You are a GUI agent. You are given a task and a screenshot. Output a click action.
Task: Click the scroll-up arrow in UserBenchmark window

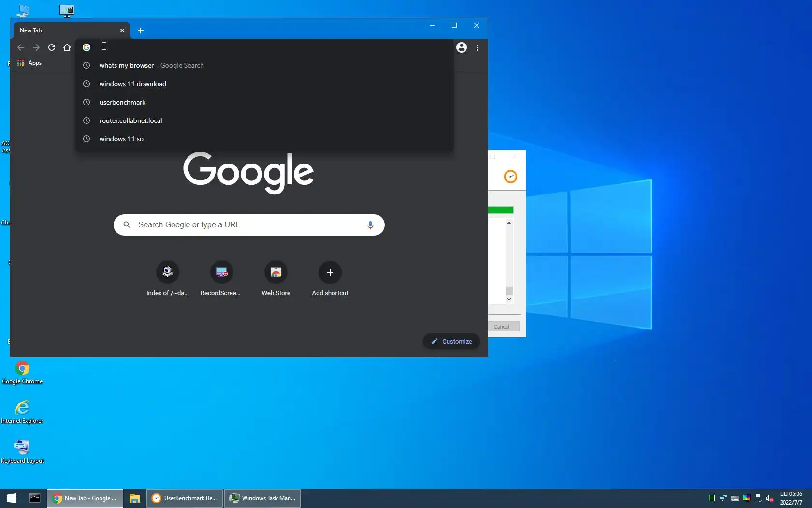tap(509, 223)
